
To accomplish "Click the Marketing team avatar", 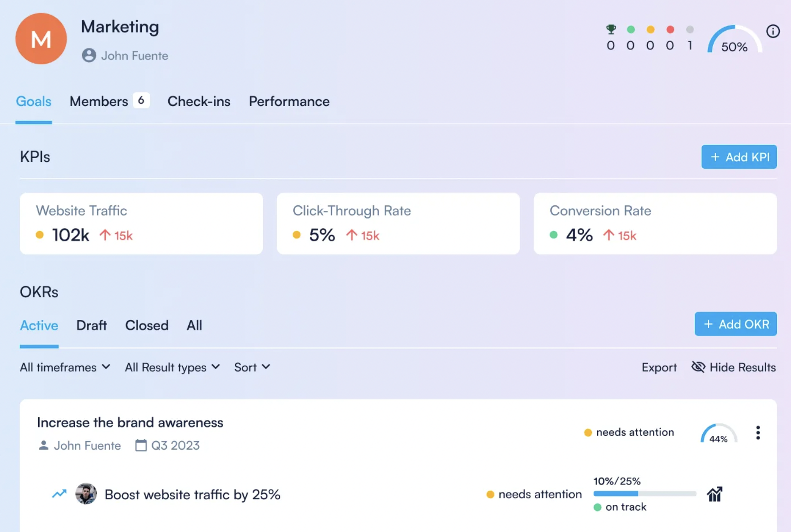I will 41,39.
